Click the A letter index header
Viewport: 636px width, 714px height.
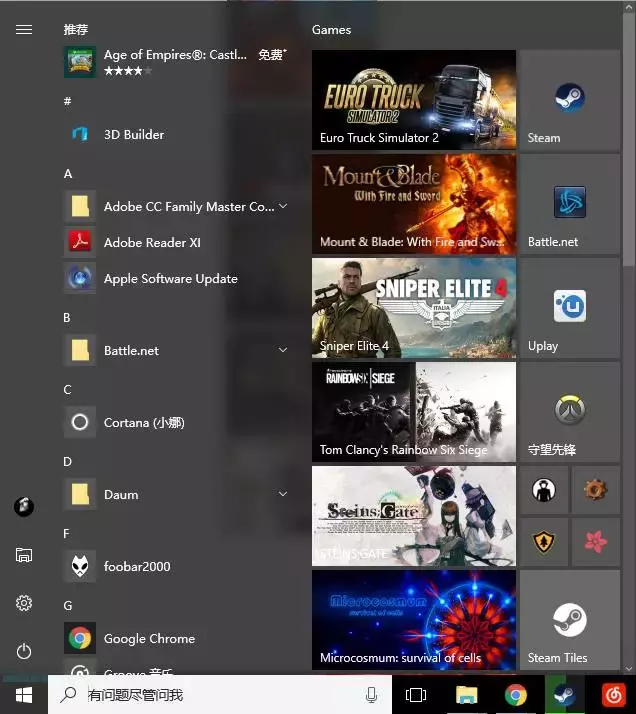(x=68, y=173)
